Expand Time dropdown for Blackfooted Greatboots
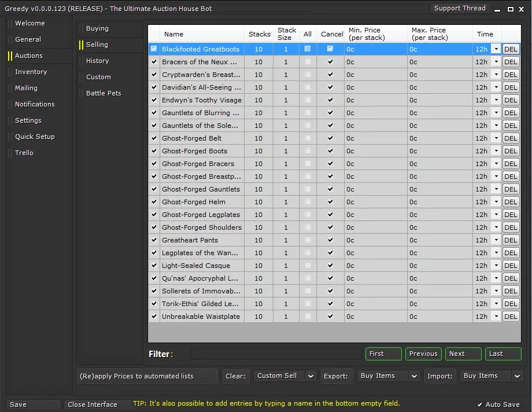Image resolution: width=532 pixels, height=412 pixels. [496, 49]
